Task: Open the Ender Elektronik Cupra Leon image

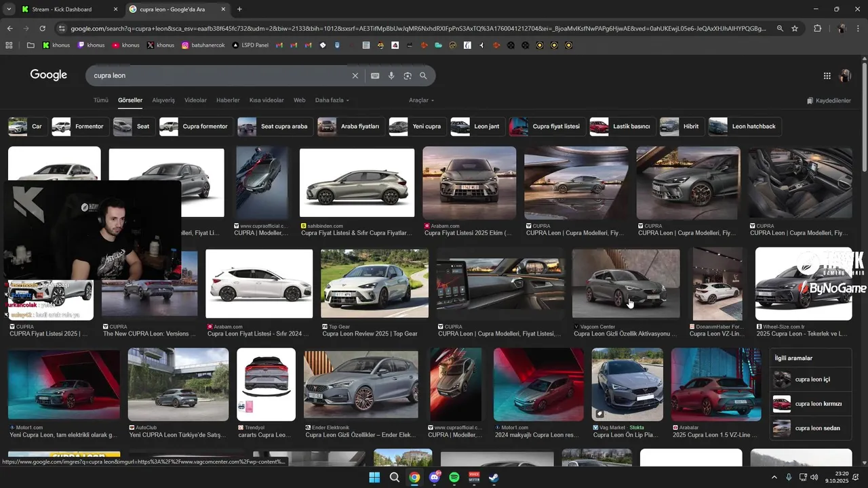Action: point(361,384)
